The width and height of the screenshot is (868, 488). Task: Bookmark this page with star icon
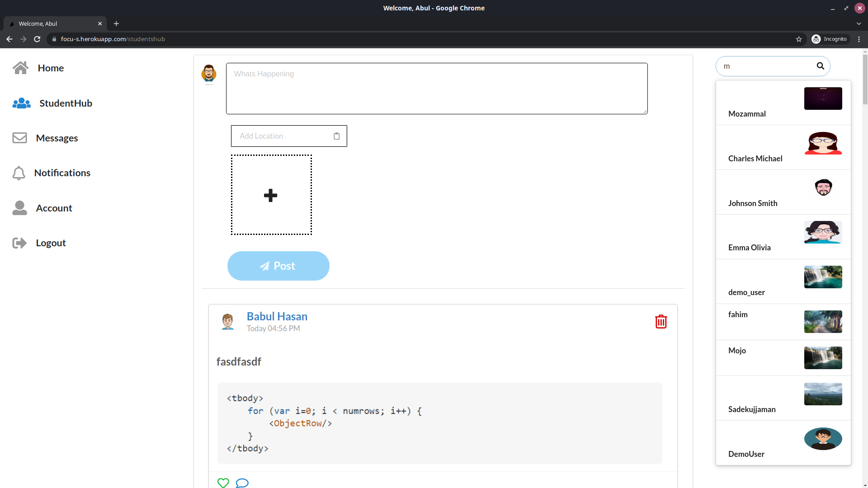(799, 39)
